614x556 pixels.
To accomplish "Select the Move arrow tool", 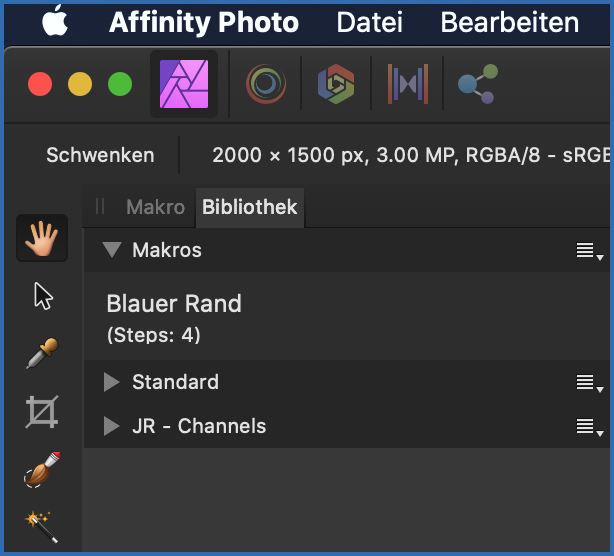I will [42, 296].
